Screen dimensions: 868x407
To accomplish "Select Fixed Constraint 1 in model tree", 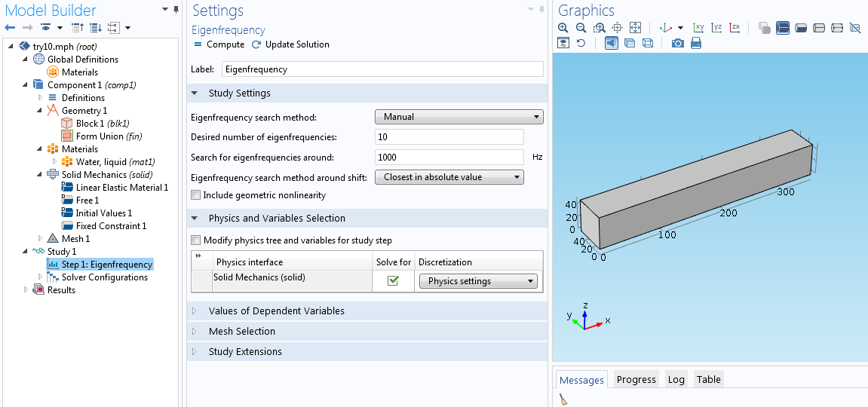I will coord(111,226).
